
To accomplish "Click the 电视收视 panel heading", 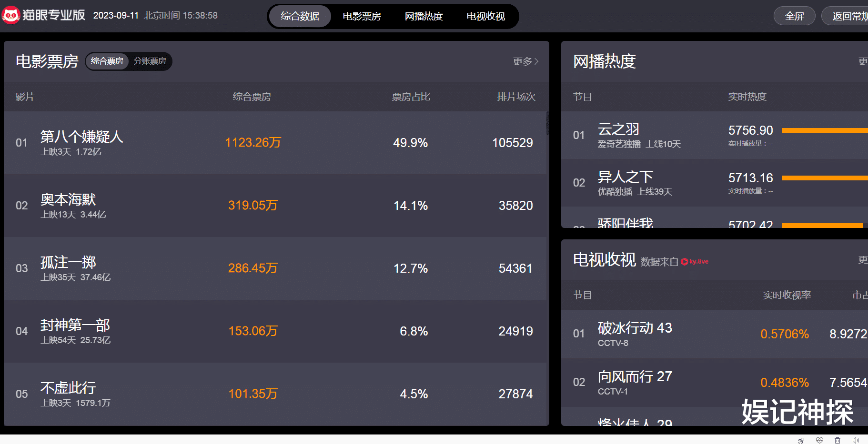I will [605, 260].
